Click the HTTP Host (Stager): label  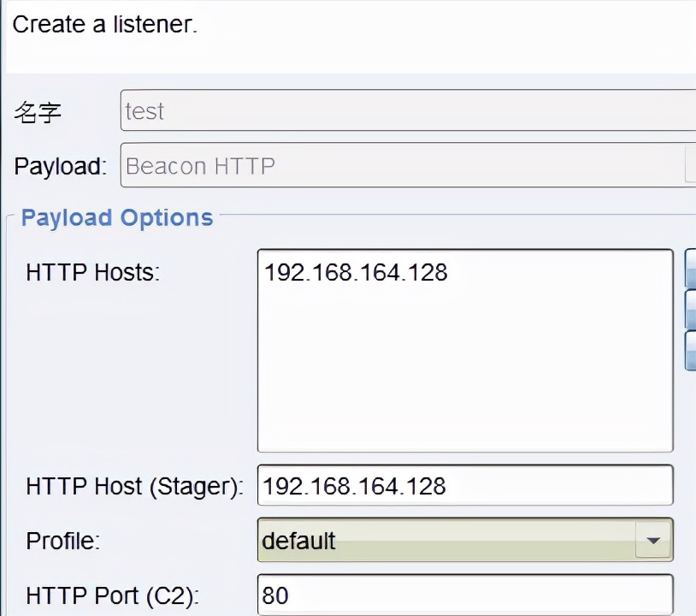[x=135, y=487]
